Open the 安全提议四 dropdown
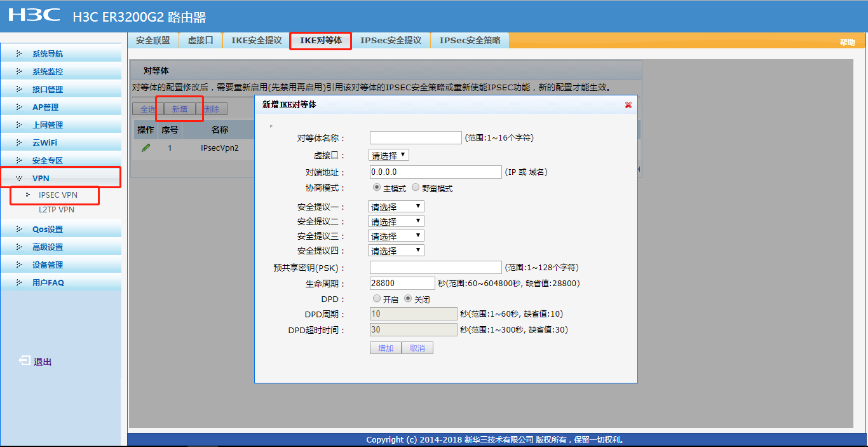868x447 pixels. (x=396, y=251)
